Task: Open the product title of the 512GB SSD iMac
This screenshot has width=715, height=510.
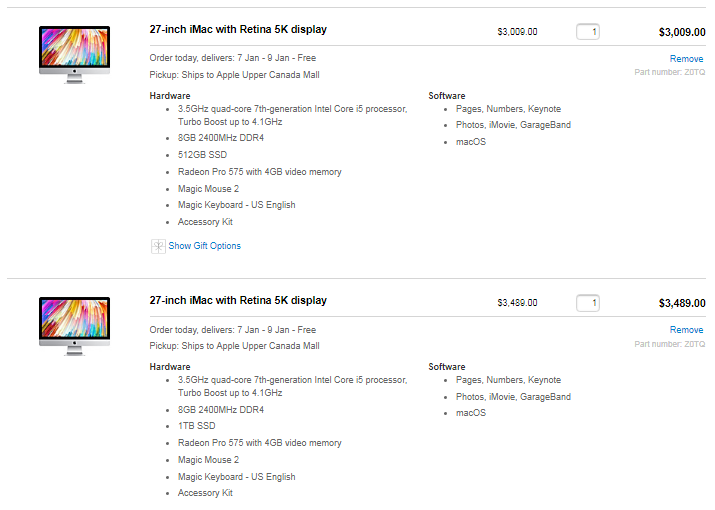Action: tap(238, 30)
